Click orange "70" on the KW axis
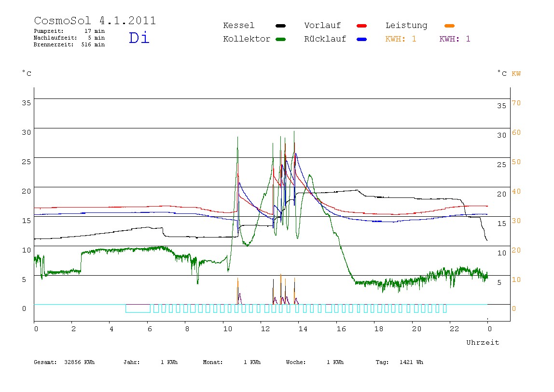The width and height of the screenshot is (554, 392). point(516,103)
